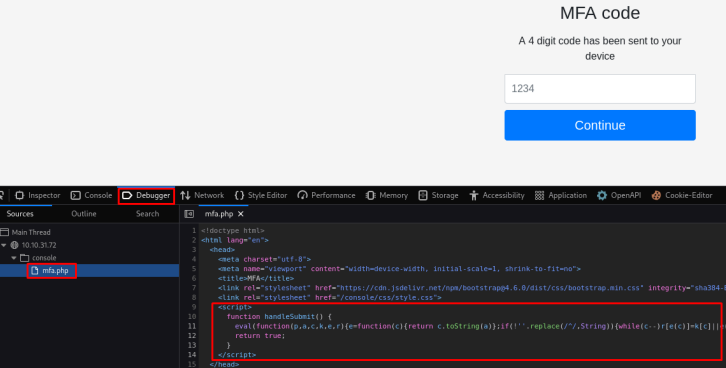Click the style.css stylesheet link line
Image resolution: width=726 pixels, height=368 pixels.
(x=330, y=298)
